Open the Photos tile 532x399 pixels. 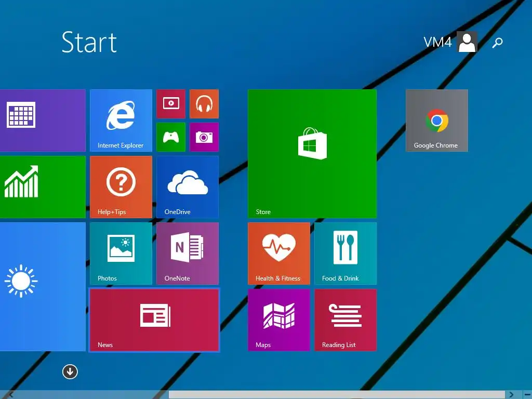tap(121, 254)
